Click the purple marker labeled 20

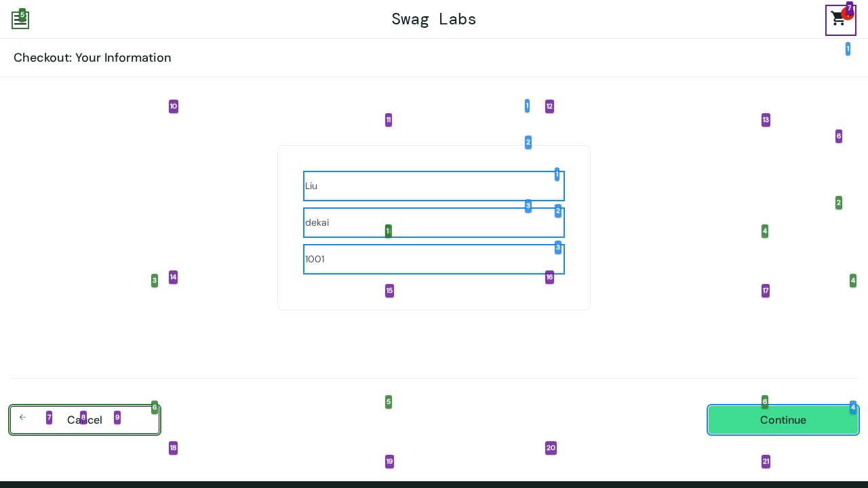coord(551,448)
